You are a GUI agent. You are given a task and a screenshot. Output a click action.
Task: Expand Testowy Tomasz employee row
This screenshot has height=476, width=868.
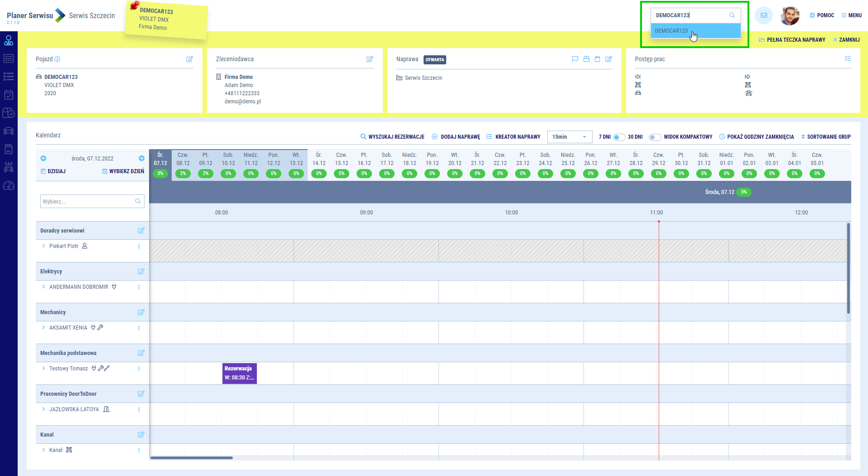coord(43,369)
